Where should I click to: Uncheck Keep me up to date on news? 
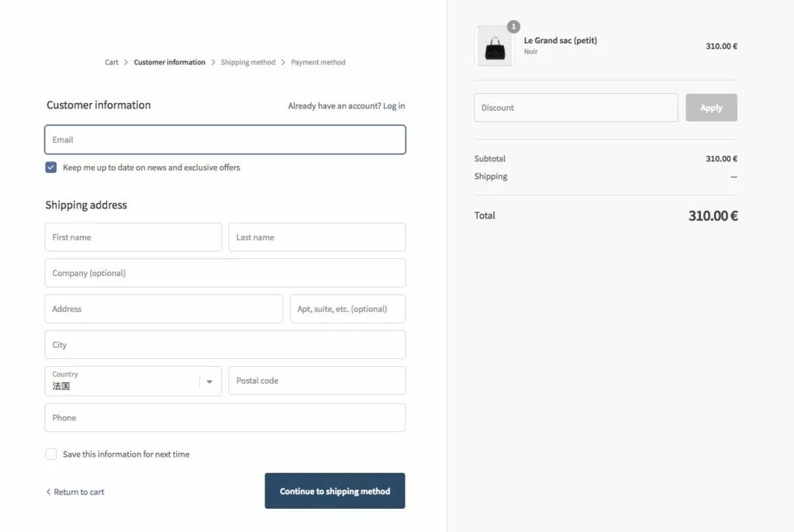click(51, 168)
